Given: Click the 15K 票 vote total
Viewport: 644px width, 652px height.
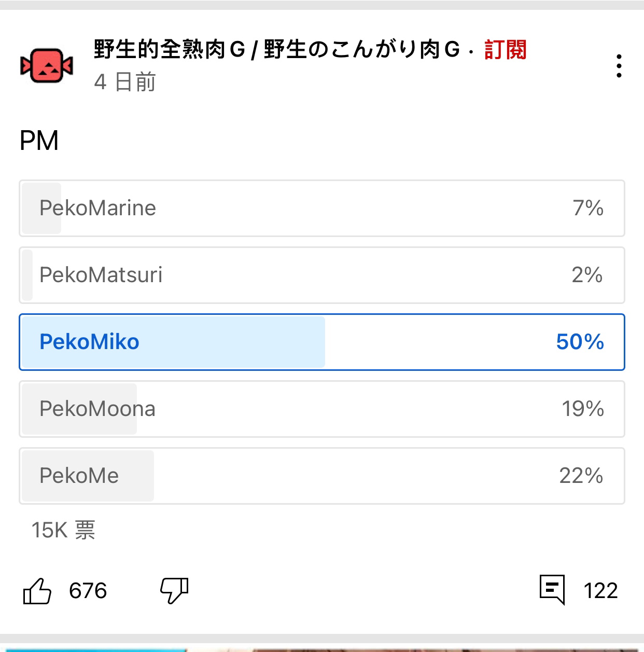Looking at the screenshot, I should [x=63, y=530].
